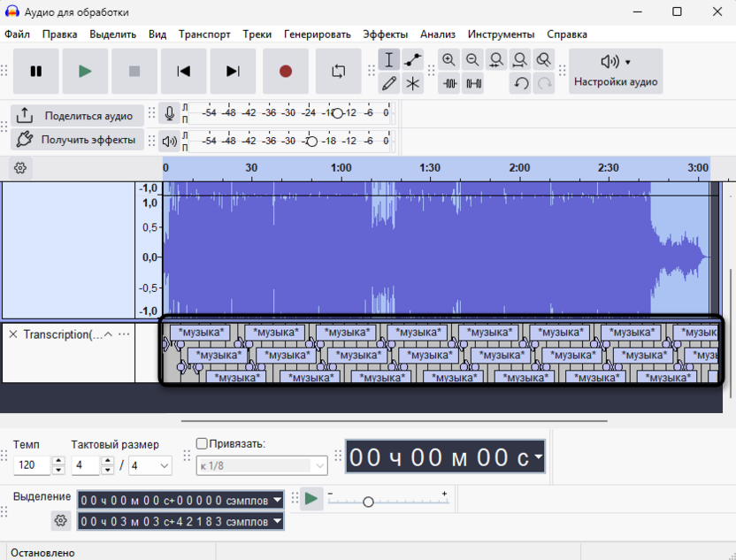Skip to start of the project
The height and width of the screenshot is (560, 736).
[x=183, y=72]
